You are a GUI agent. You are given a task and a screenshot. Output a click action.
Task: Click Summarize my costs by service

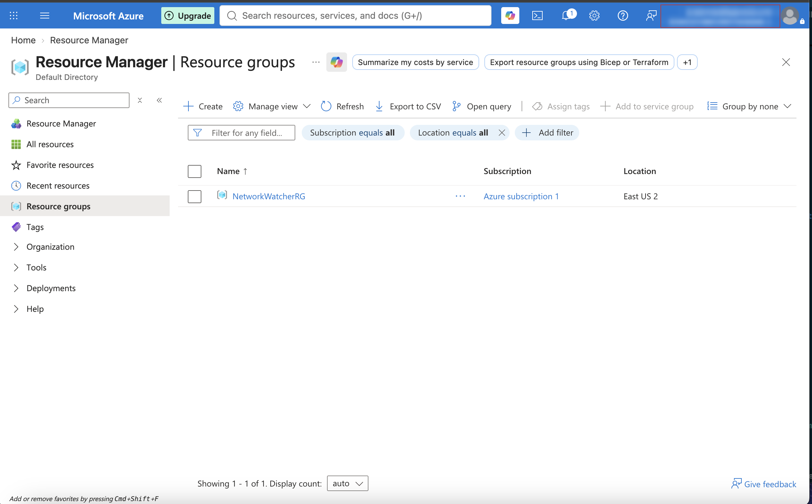point(415,62)
